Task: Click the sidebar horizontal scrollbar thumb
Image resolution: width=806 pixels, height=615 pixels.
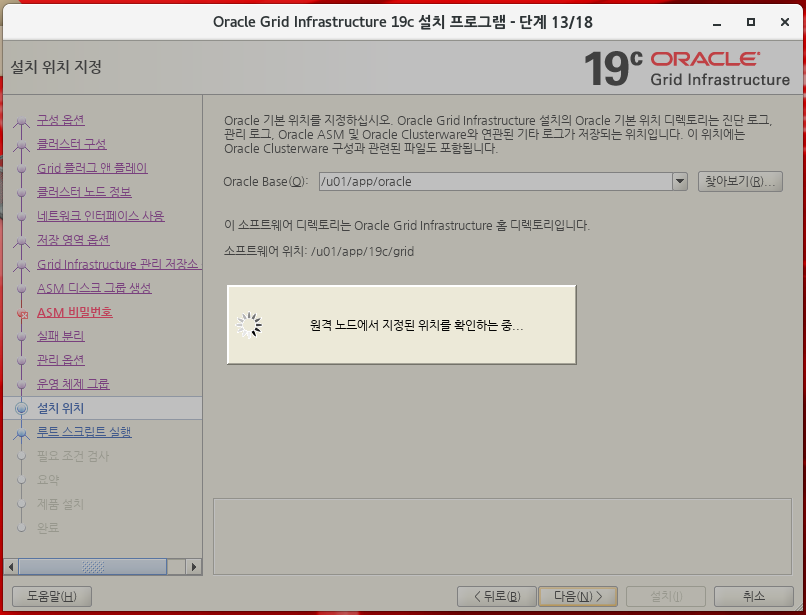Action: click(93, 567)
